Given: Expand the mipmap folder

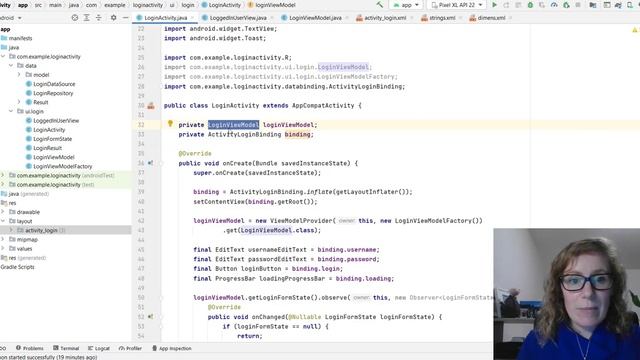Looking at the screenshot, I should click(x=3, y=239).
